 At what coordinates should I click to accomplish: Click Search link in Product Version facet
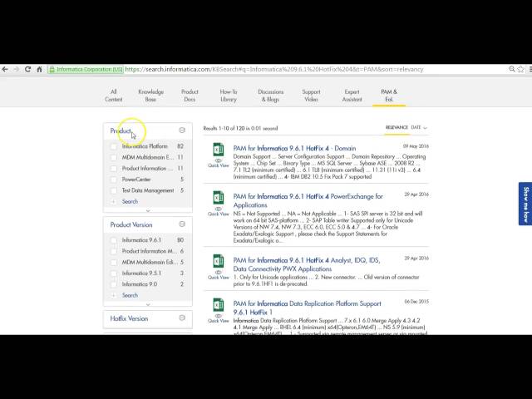(x=130, y=296)
